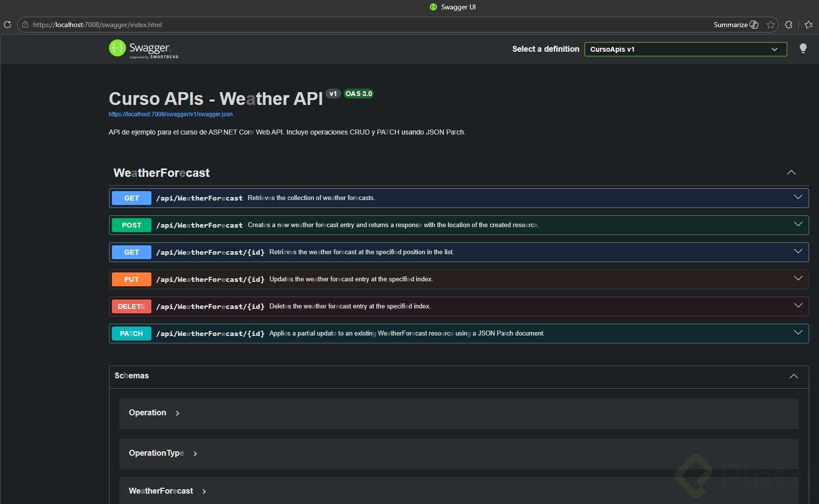Click the address bar URL field
Image resolution: width=819 pixels, height=504 pixels.
pyautogui.click(x=345, y=25)
